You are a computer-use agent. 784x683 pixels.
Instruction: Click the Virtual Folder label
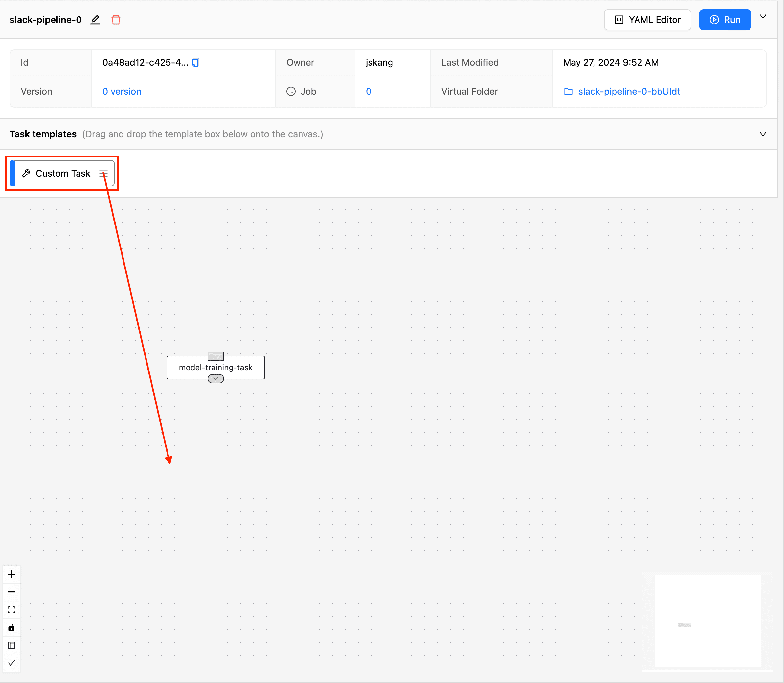click(x=469, y=92)
